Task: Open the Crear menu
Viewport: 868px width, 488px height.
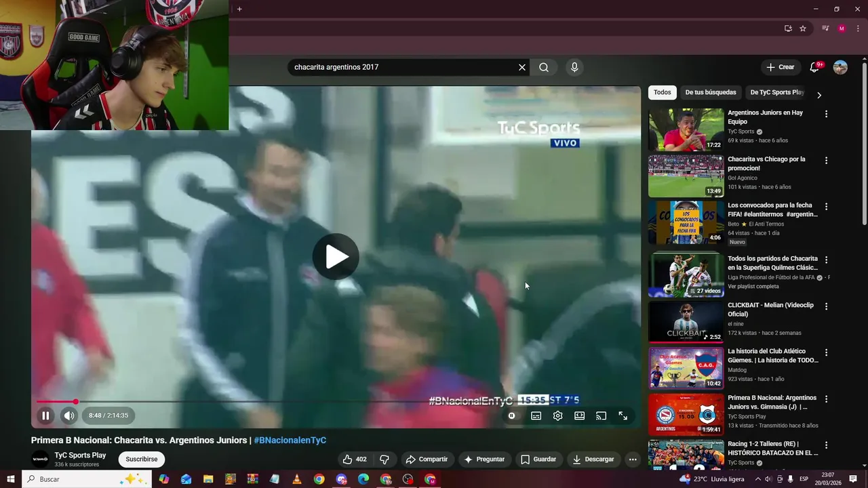Action: click(x=780, y=67)
